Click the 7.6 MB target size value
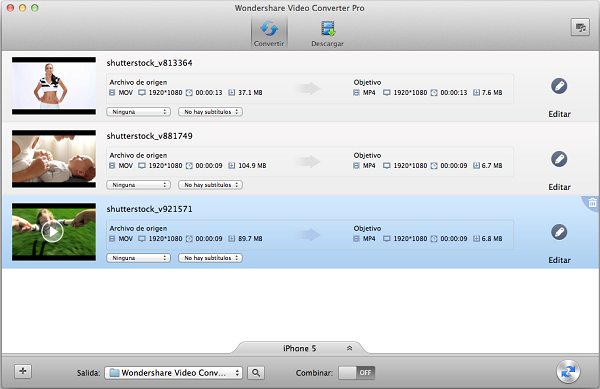The width and height of the screenshot is (600, 389). tap(492, 93)
